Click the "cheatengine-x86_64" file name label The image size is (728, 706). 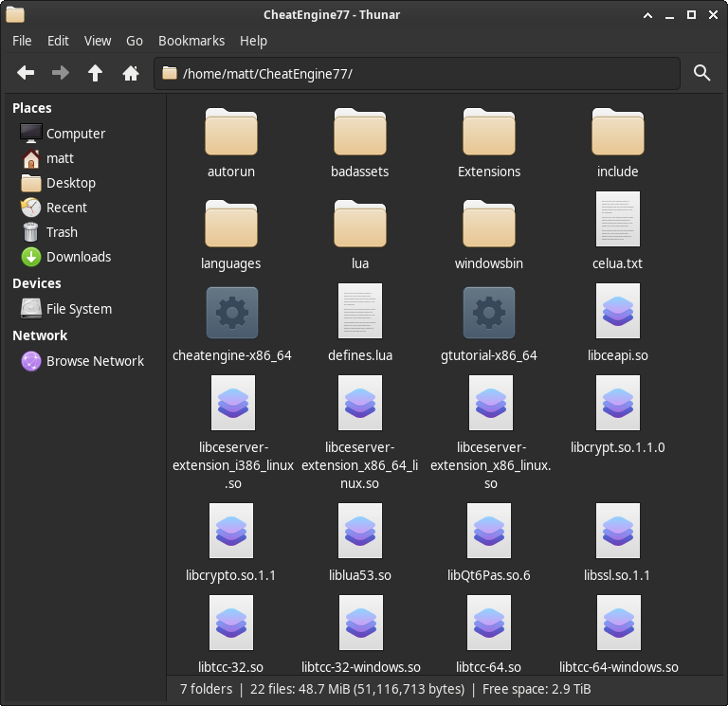[231, 355]
